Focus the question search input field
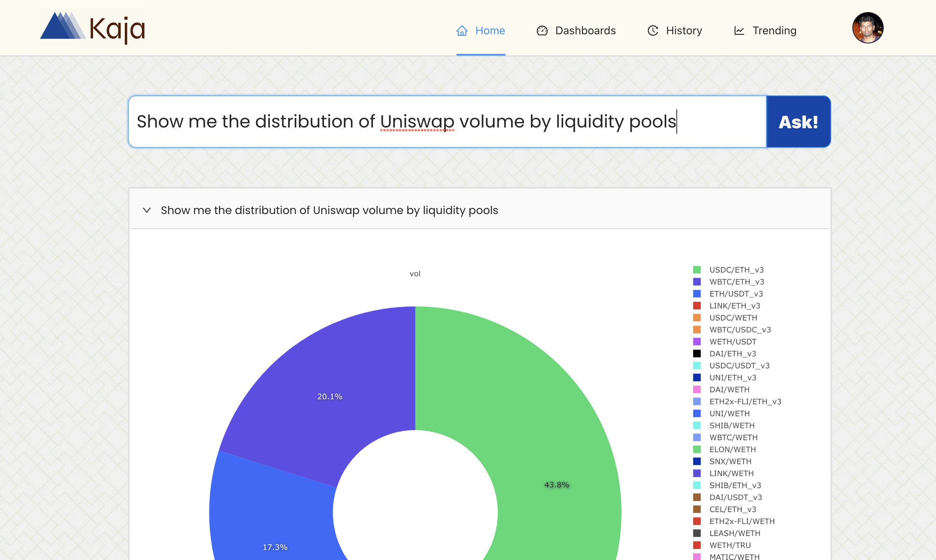Screen dimensions: 936x560 click(x=447, y=122)
